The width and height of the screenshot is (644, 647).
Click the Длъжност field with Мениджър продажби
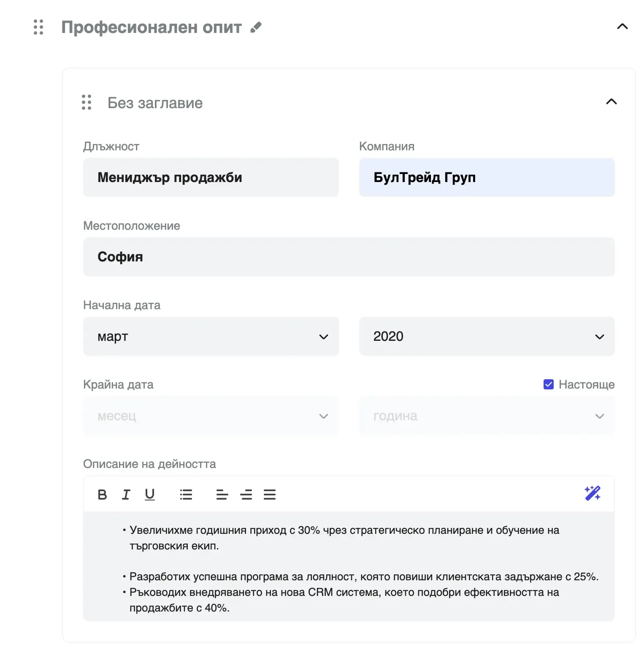211,177
